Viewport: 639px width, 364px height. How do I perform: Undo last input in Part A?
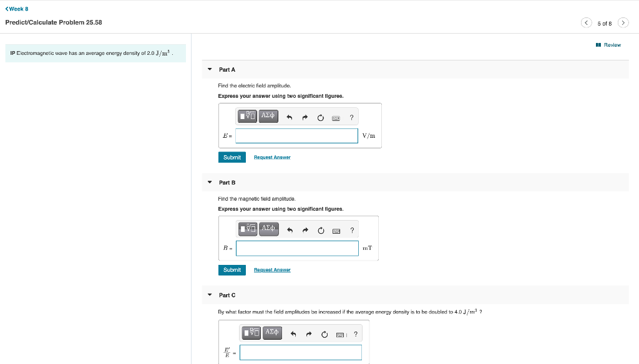tap(290, 118)
